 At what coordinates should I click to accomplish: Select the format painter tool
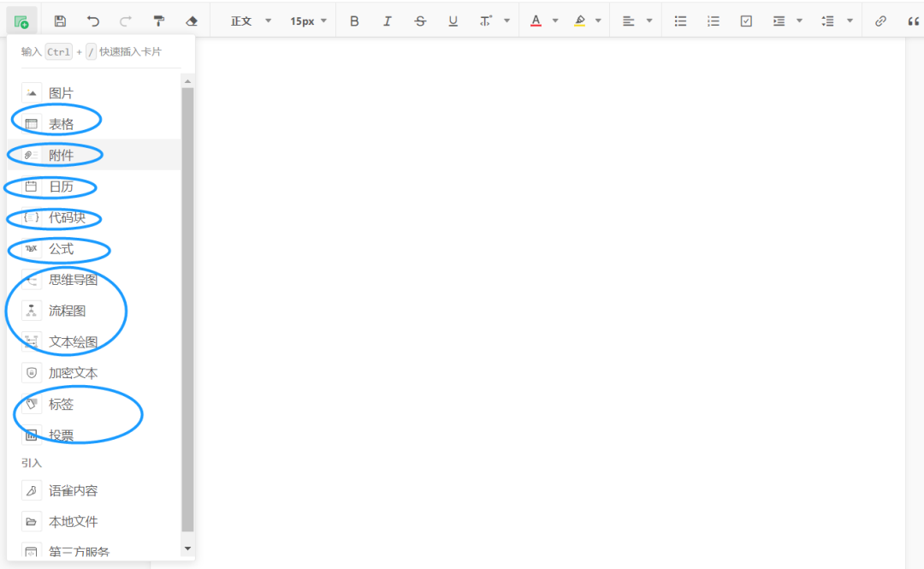tap(159, 21)
